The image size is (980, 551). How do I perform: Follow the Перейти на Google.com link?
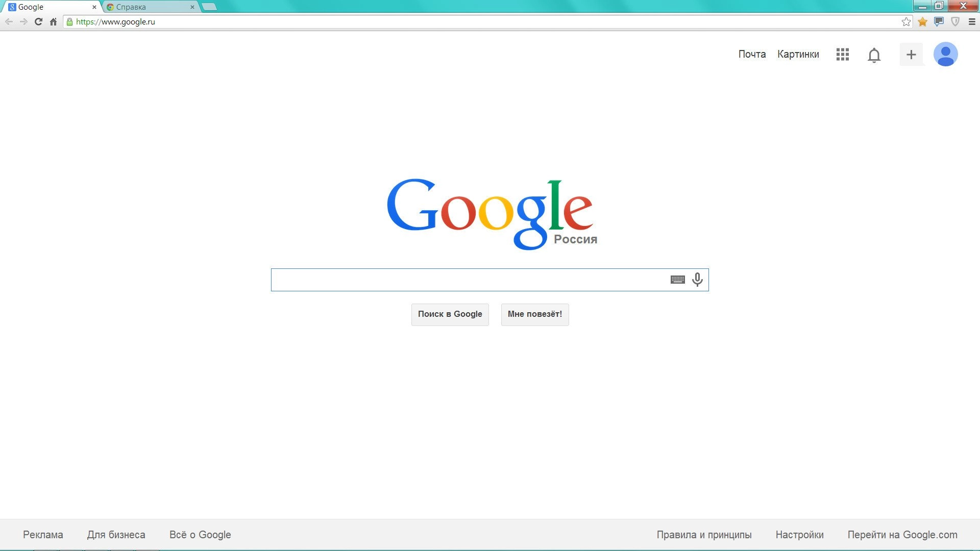point(902,535)
